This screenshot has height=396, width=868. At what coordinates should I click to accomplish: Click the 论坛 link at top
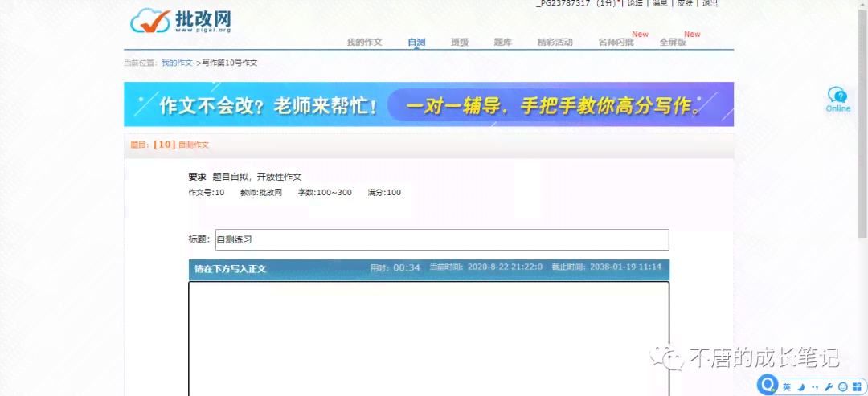pos(635,3)
